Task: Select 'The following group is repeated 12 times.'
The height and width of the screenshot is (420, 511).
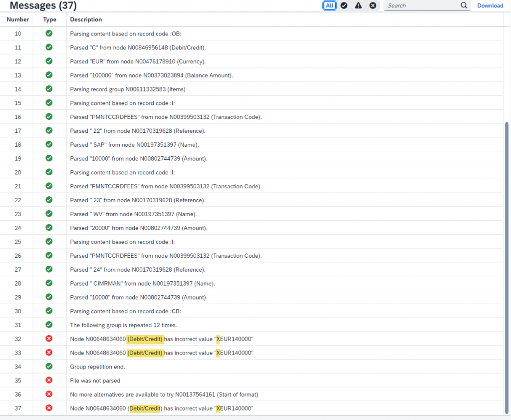Action: click(x=124, y=325)
